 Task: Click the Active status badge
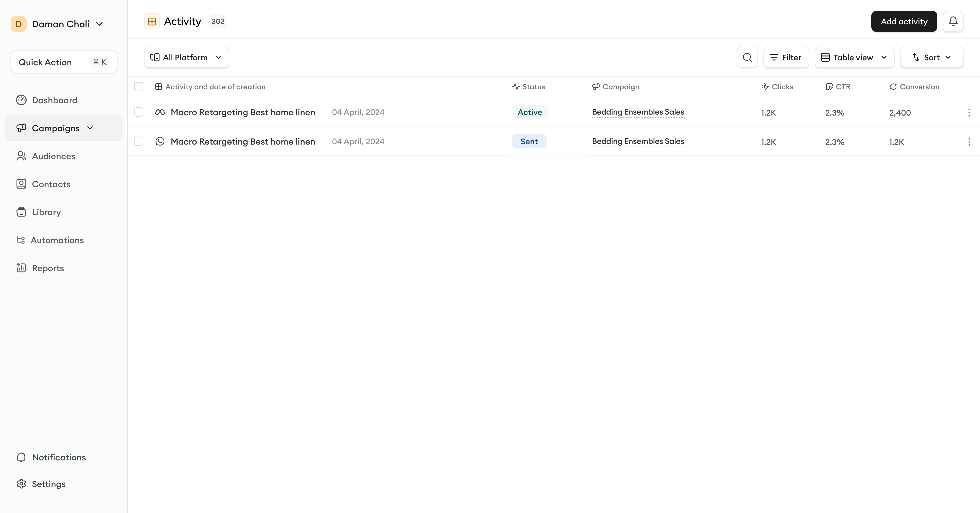(530, 112)
